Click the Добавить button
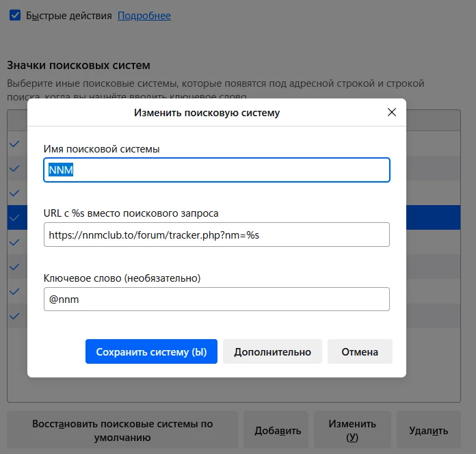Screen dimensions: 476x454 pyautogui.click(x=276, y=431)
